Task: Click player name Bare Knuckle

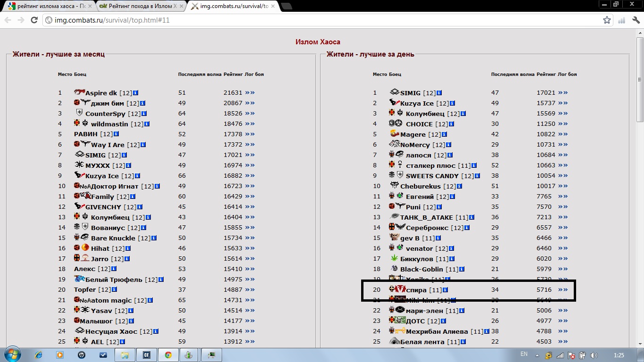Action: (x=113, y=238)
